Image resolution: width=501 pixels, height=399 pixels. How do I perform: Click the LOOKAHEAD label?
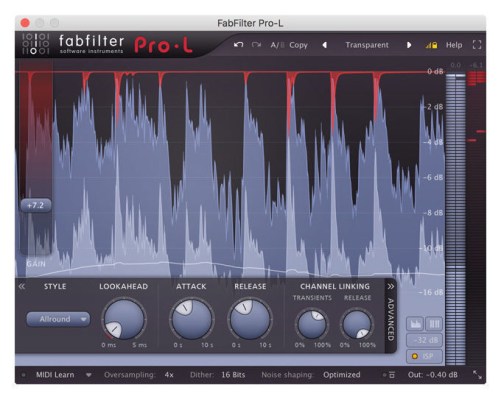click(124, 286)
